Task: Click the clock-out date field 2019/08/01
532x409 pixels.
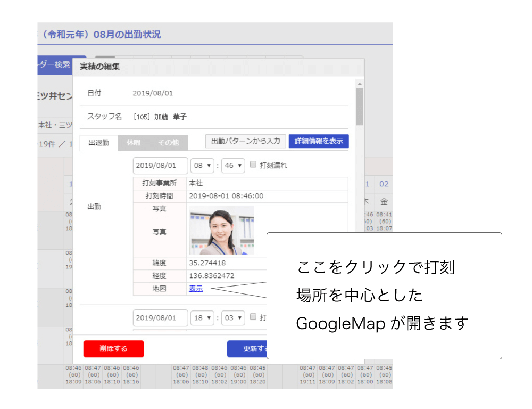Action: [160, 317]
